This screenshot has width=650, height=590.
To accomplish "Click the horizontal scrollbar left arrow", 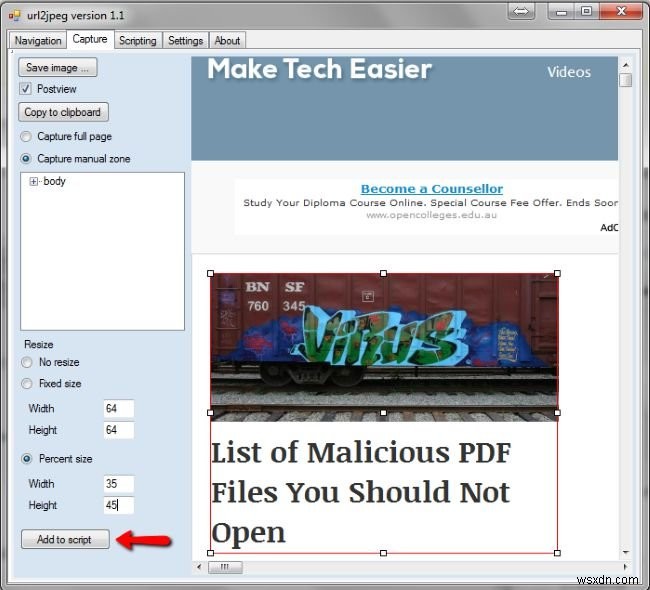I will tap(199, 567).
